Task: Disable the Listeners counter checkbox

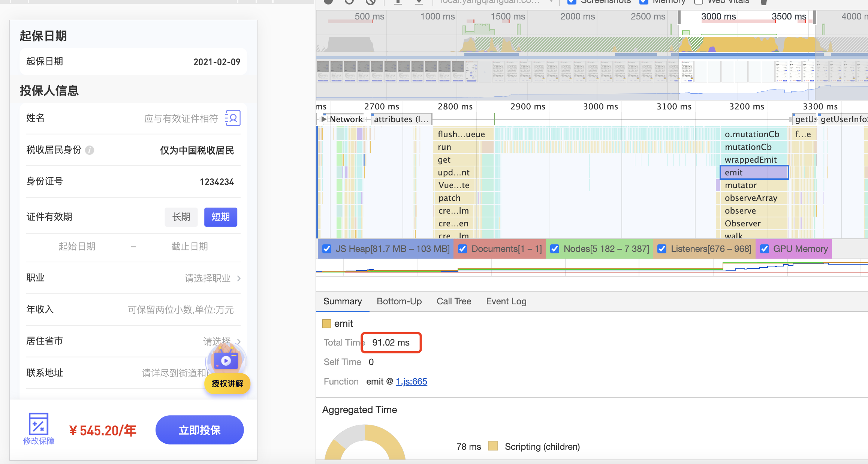Action: tap(662, 249)
